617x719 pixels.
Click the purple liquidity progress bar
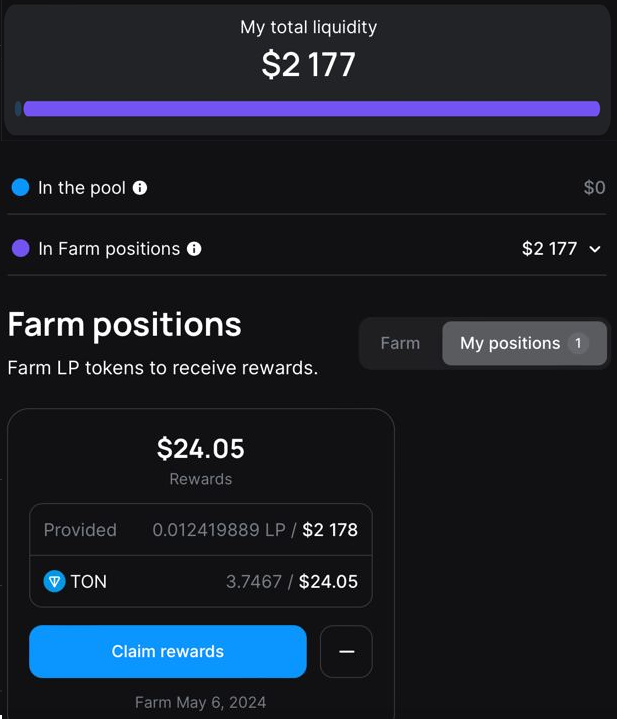click(312, 109)
